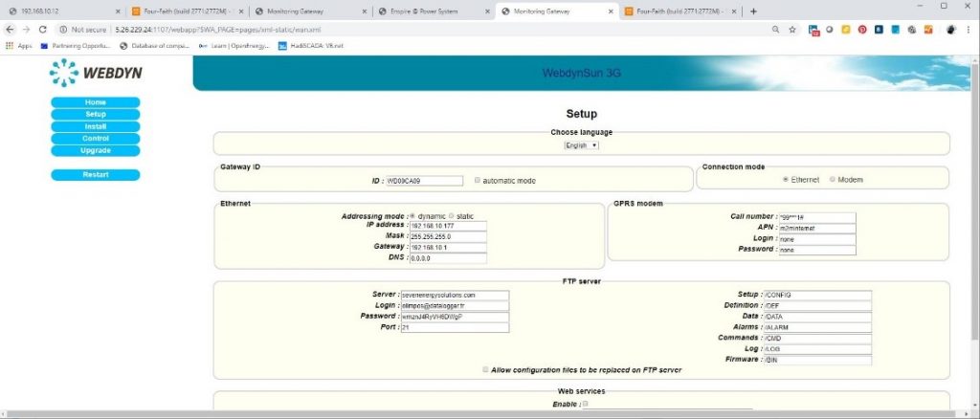Open the yellow extension icon

pos(846,30)
